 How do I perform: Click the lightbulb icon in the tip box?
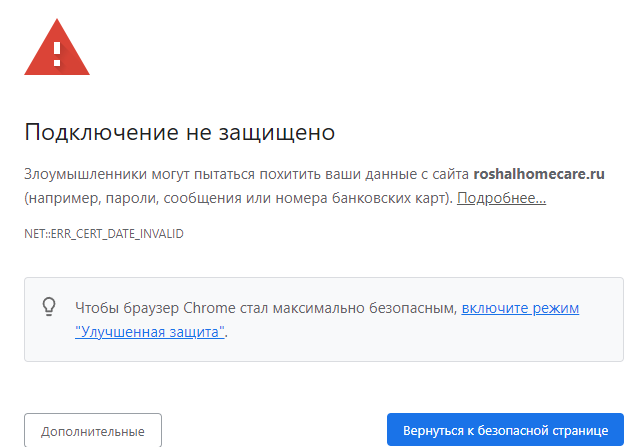click(x=48, y=307)
